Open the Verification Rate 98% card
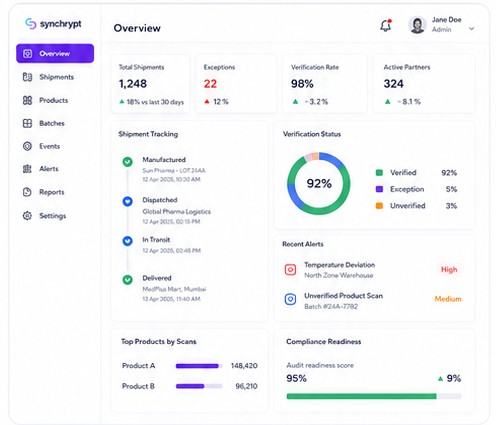The width and height of the screenshot is (496, 425). coord(325,84)
